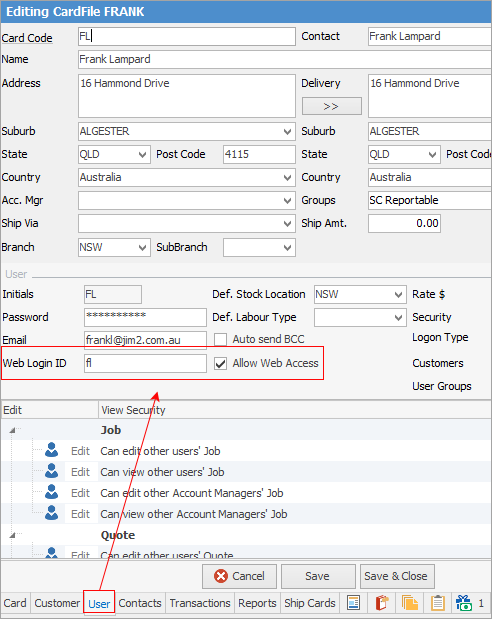Open the Acc. Mgr dropdown
Viewport: 492px width, 619px height.
pyautogui.click(x=287, y=201)
